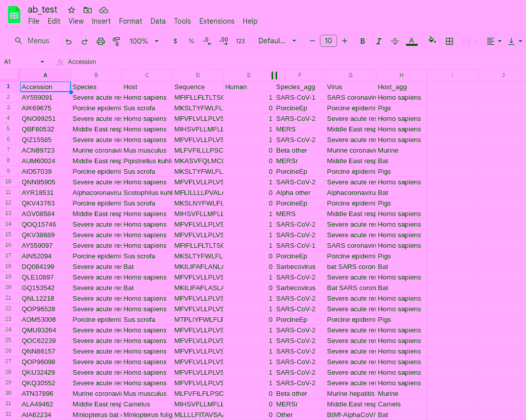Toggle italic formatting
The height and width of the screenshot is (420, 526).
click(x=379, y=41)
